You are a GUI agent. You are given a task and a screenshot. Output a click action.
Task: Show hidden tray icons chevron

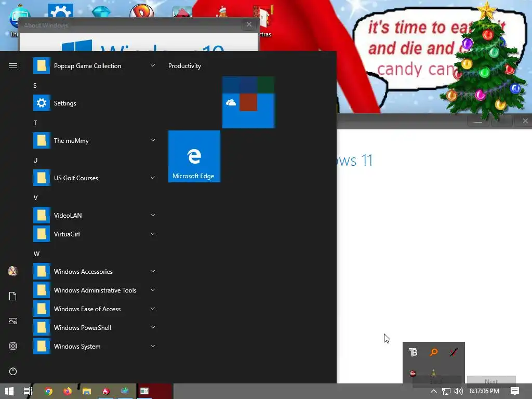coord(434,391)
